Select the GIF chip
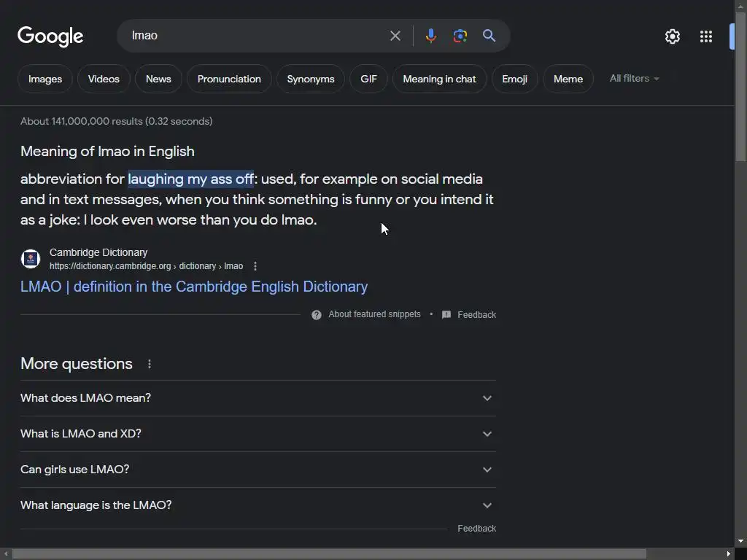This screenshot has width=747, height=560. click(368, 79)
